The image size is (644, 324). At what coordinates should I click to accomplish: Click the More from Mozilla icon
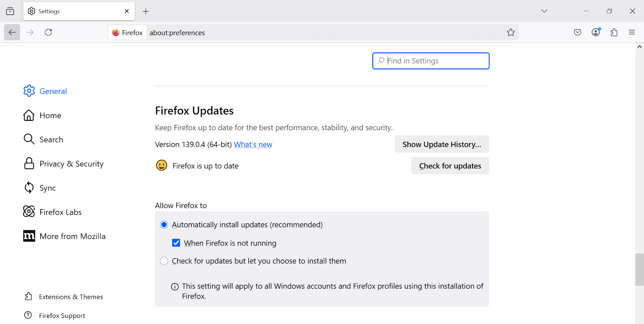tap(29, 236)
